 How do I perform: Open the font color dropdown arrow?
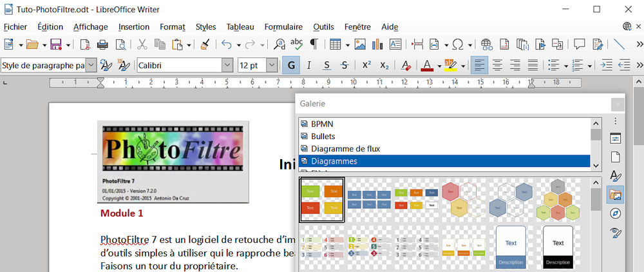[439, 66]
